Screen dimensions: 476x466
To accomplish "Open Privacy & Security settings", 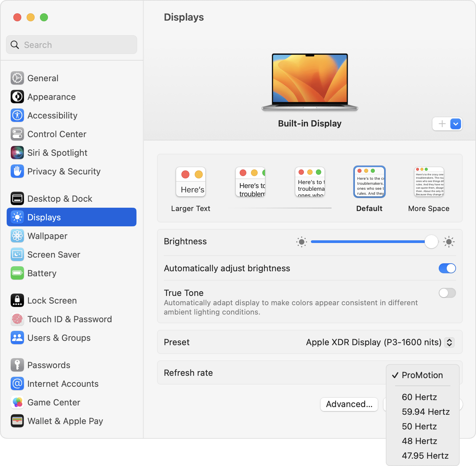I will [17, 171].
